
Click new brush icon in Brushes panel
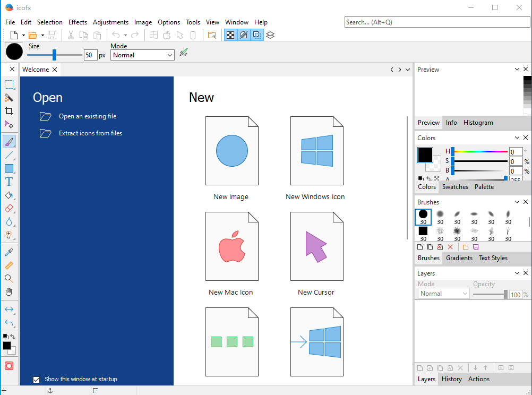click(x=420, y=247)
